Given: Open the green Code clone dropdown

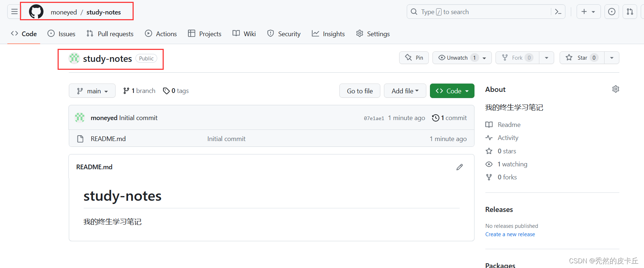Looking at the screenshot, I should [452, 91].
